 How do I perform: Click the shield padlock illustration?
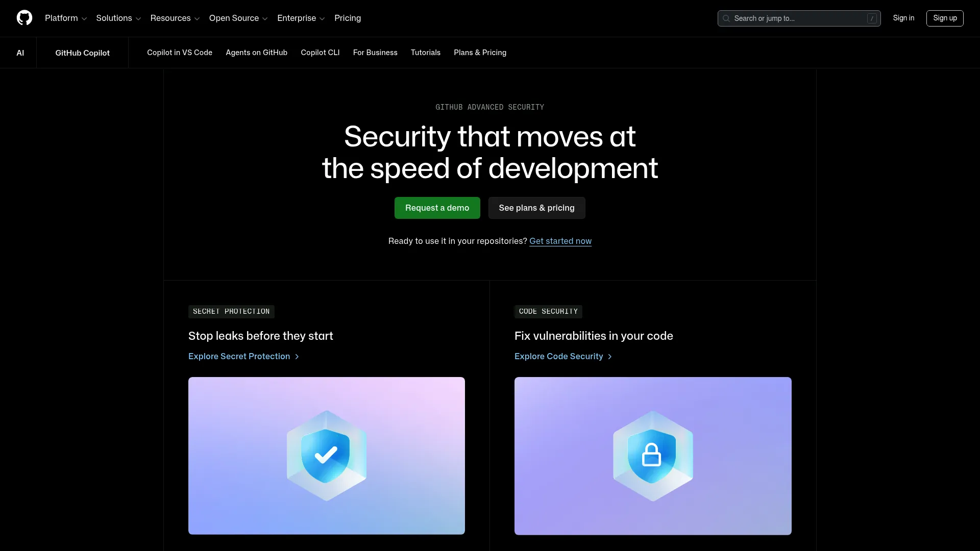[653, 456]
